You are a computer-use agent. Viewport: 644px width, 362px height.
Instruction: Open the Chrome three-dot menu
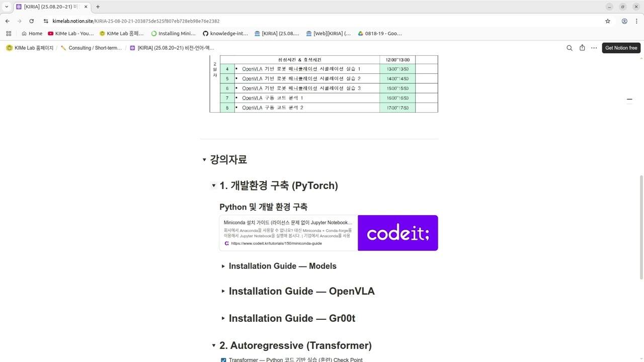[x=636, y=21]
